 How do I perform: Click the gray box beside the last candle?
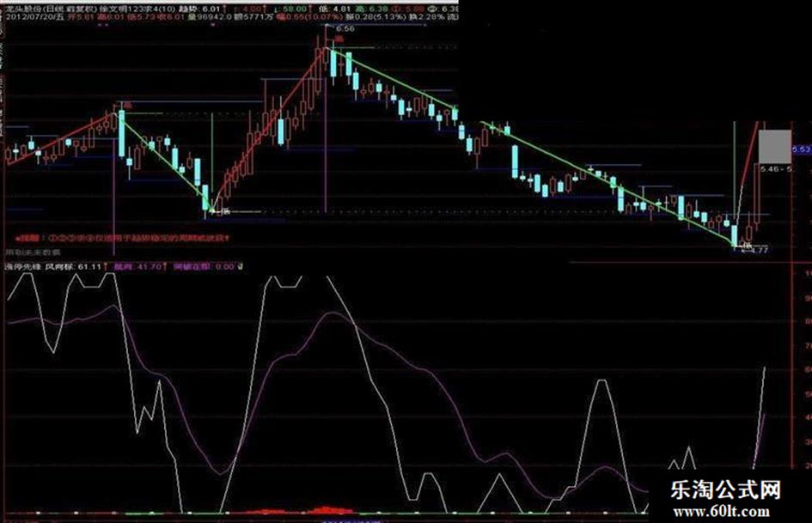(775, 147)
